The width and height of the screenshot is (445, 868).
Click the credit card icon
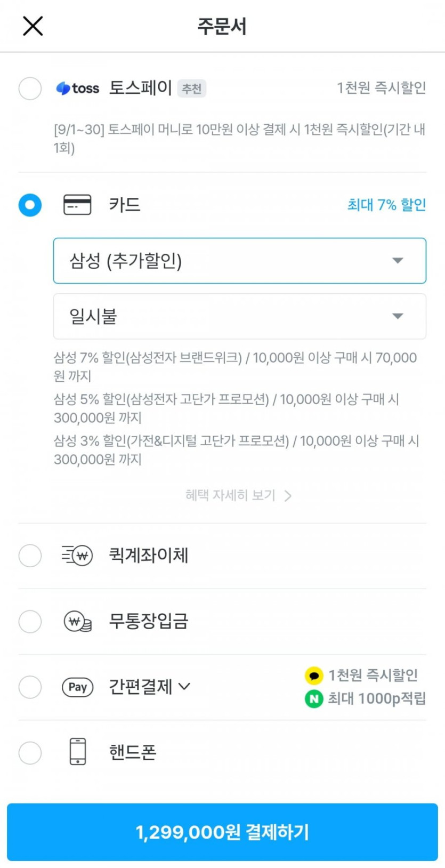click(77, 205)
